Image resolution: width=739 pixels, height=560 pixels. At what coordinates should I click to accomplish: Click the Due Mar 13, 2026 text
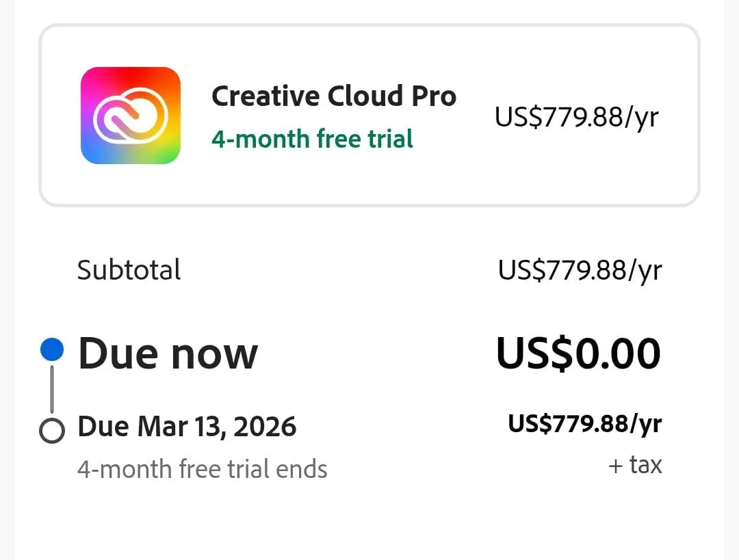click(187, 427)
